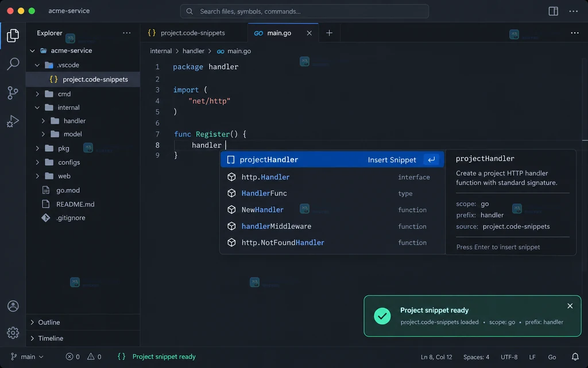Click Spaces: 4 indentation setting
The image size is (588, 368).
point(476,356)
